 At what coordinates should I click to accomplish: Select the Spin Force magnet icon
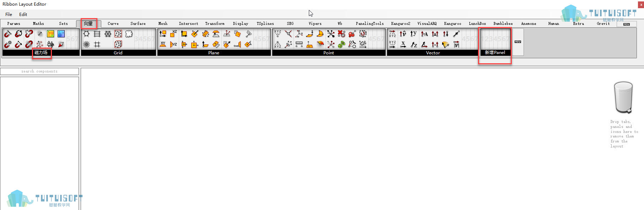pos(18,34)
